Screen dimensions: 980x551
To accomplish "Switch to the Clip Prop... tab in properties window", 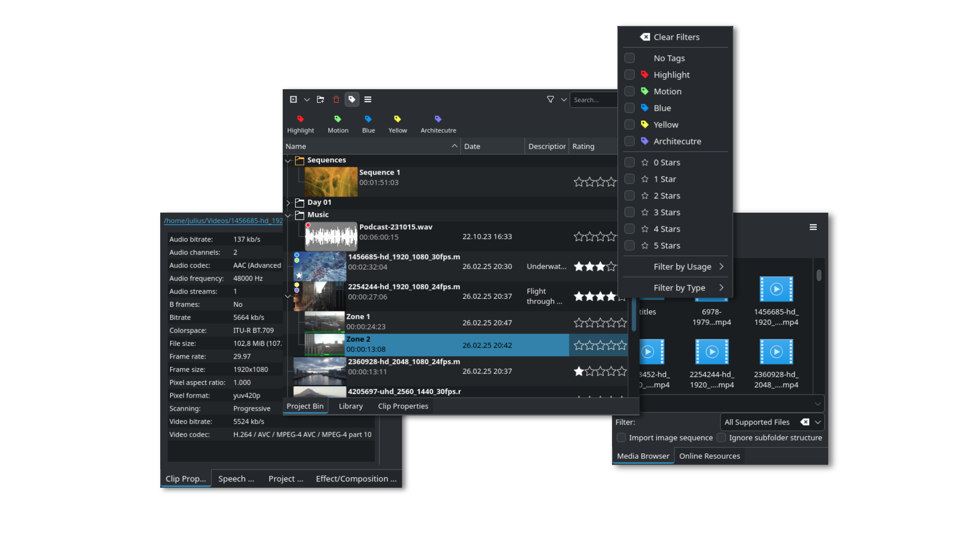I will tap(186, 479).
